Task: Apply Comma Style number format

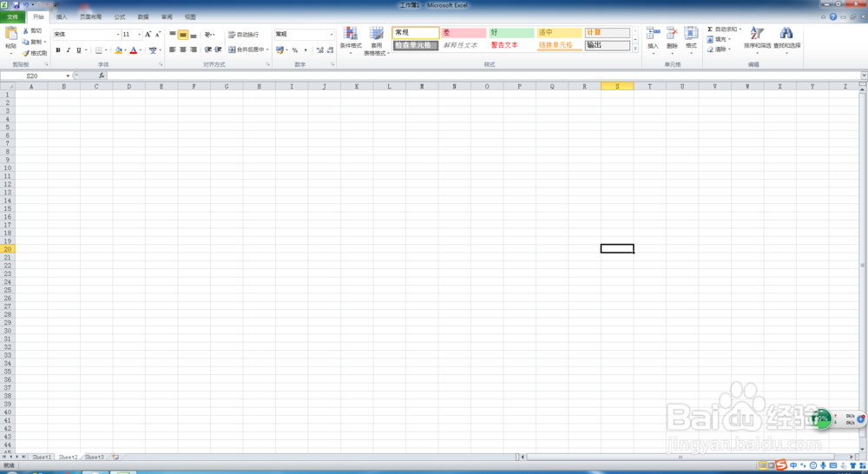Action: point(306,50)
